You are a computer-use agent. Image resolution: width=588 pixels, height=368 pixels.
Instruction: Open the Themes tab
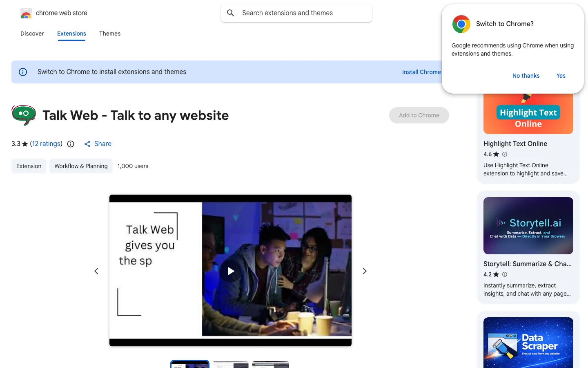click(x=110, y=34)
